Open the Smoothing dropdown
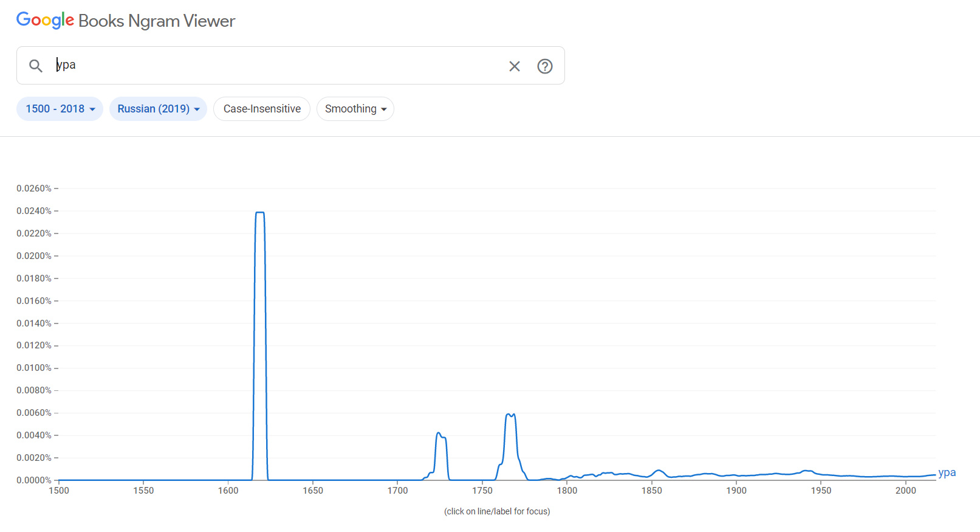The width and height of the screenshot is (980, 532). (x=355, y=109)
